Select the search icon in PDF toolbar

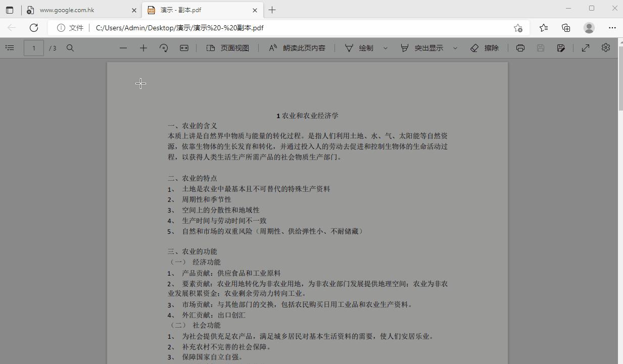[x=70, y=48]
